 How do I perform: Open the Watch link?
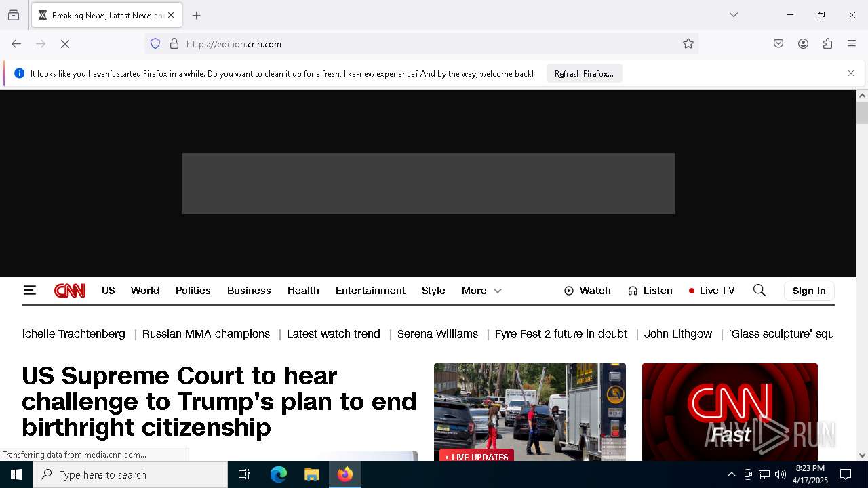pos(587,291)
